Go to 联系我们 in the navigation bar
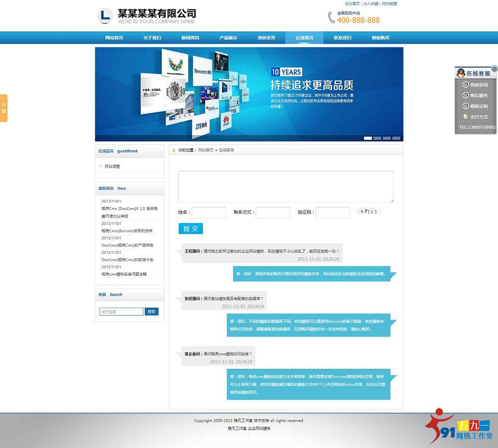498x448 pixels. 342,38
